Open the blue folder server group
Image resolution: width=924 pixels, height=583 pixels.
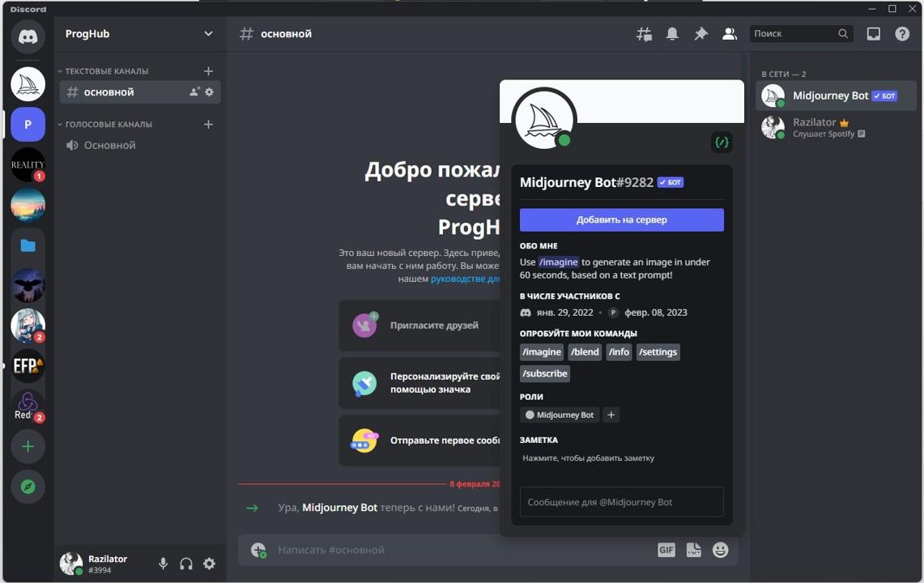tap(28, 245)
